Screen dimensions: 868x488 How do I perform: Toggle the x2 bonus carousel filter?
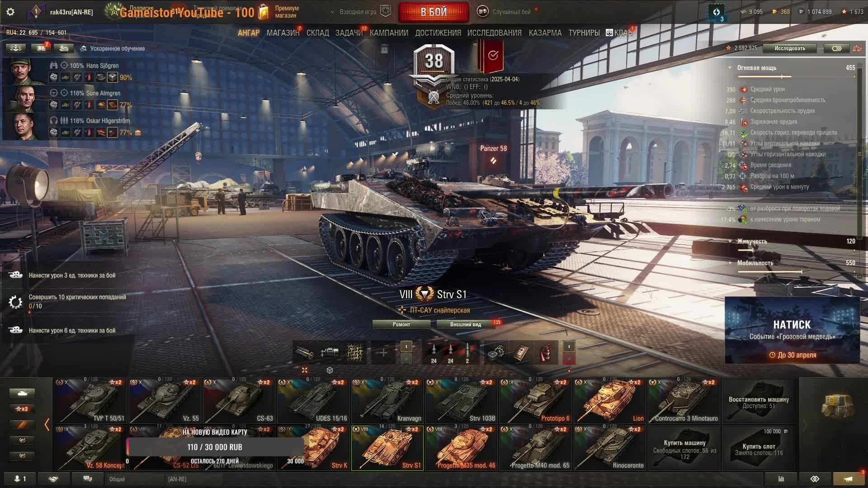click(x=22, y=409)
